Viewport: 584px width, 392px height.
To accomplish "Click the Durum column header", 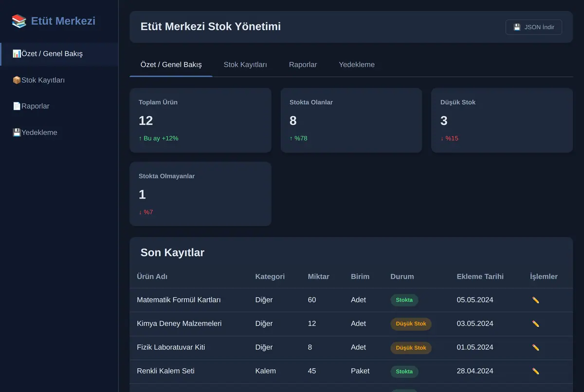I will [x=402, y=276].
